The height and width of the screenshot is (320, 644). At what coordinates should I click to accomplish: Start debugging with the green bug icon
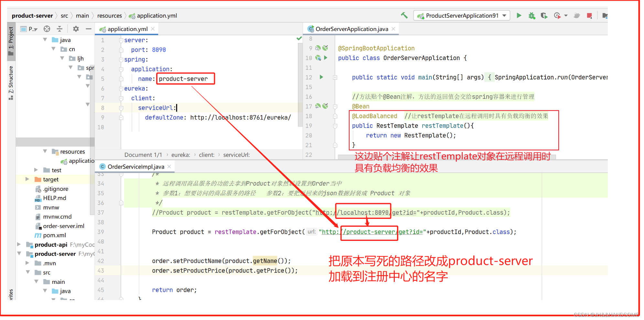[x=531, y=15]
